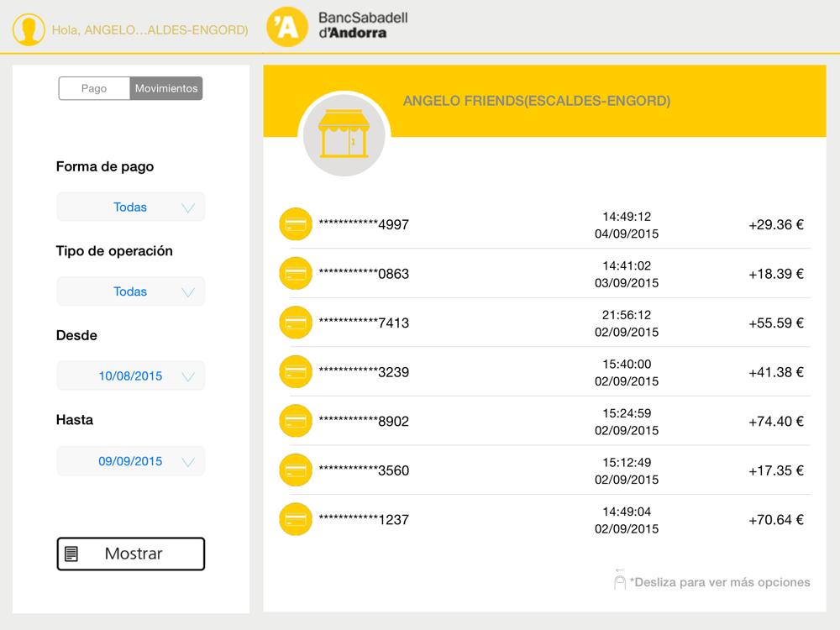Tap the greeting Hola, ANGELO…ALDES-ENGORD)
Image resolution: width=840 pixels, height=630 pixels.
pyautogui.click(x=150, y=30)
